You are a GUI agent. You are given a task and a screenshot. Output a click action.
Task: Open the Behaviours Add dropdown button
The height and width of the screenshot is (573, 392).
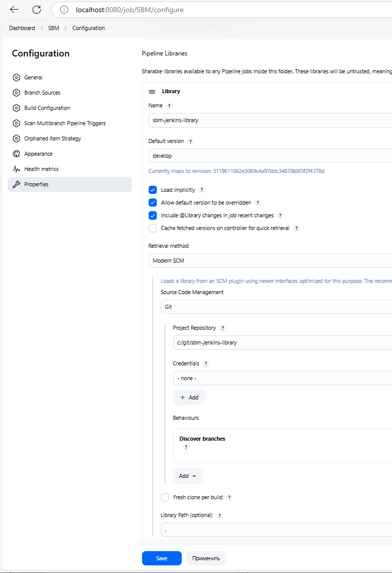[188, 476]
